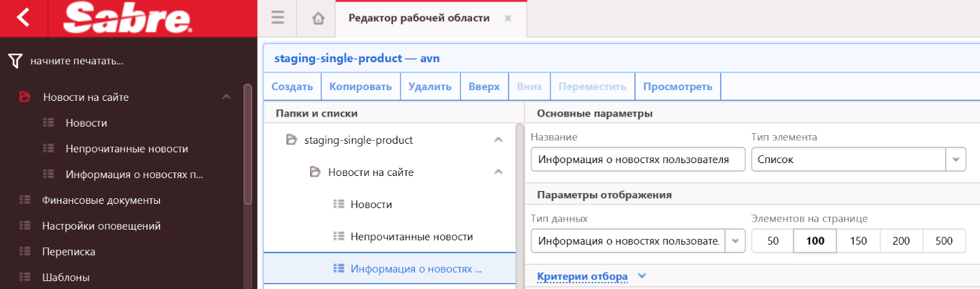Image resolution: width=980 pixels, height=289 pixels.
Task: Set elements per page to 200
Action: (901, 241)
